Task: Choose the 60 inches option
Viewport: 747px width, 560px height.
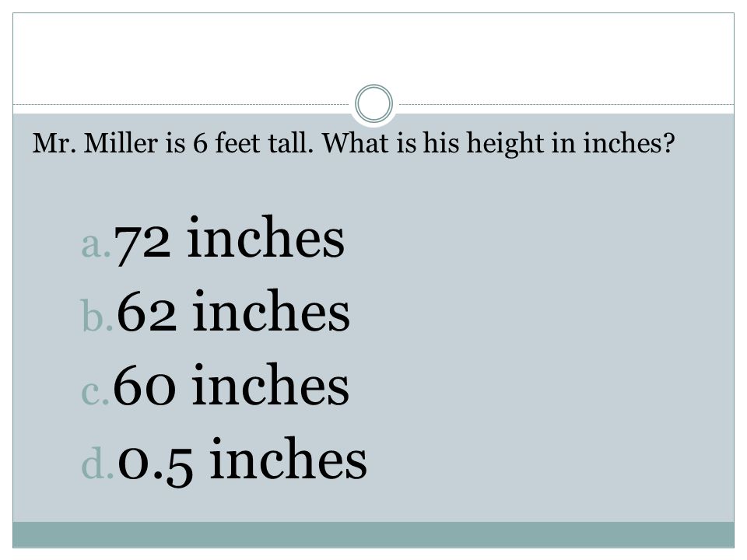Action: tap(231, 384)
